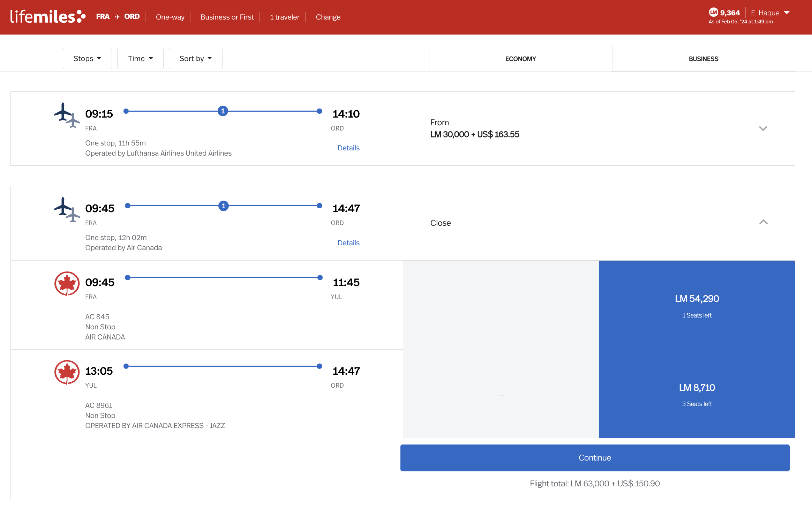The height and width of the screenshot is (508, 812).
Task: Click the airplanes icon on 09:45 Air Canada itinerary
Action: point(67,210)
